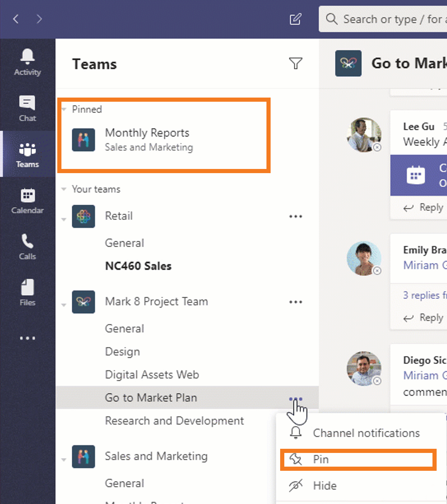Choose Pin in the channel menu

358,460
